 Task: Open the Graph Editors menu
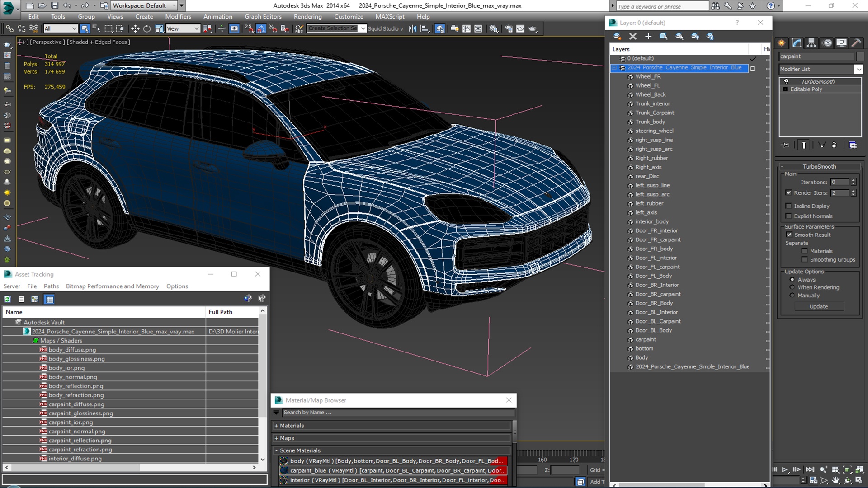263,17
